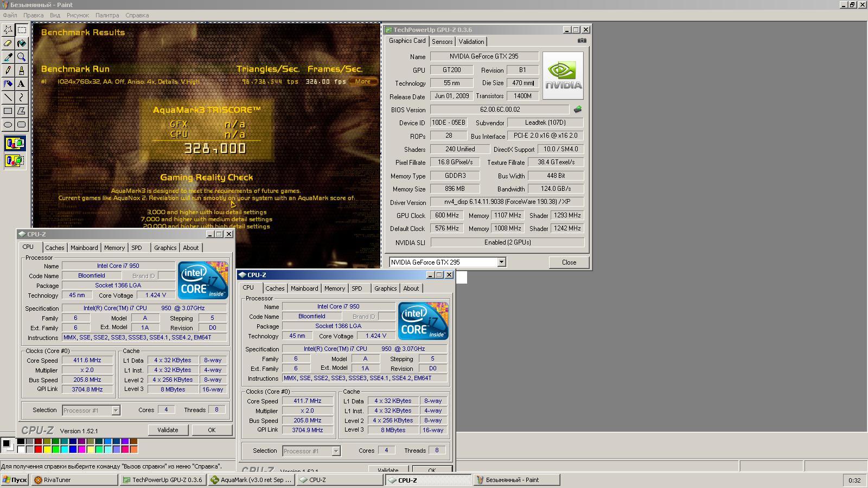Click the GPU Name field 'NVIDIA GeForce GTX 295'
Image resolution: width=868 pixels, height=488 pixels.
coord(484,56)
